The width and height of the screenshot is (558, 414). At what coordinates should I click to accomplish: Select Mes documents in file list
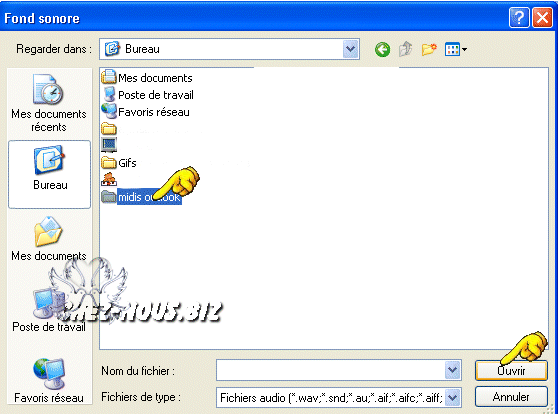click(x=147, y=78)
